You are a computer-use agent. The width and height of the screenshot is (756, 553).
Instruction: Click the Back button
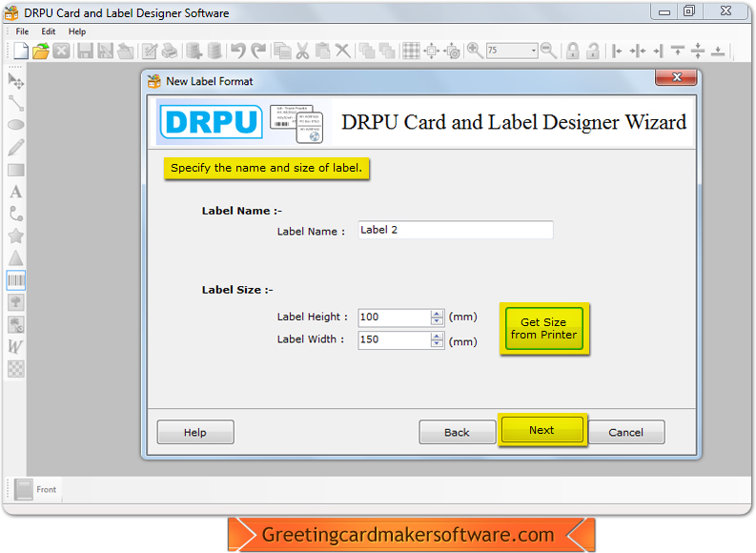tap(457, 432)
